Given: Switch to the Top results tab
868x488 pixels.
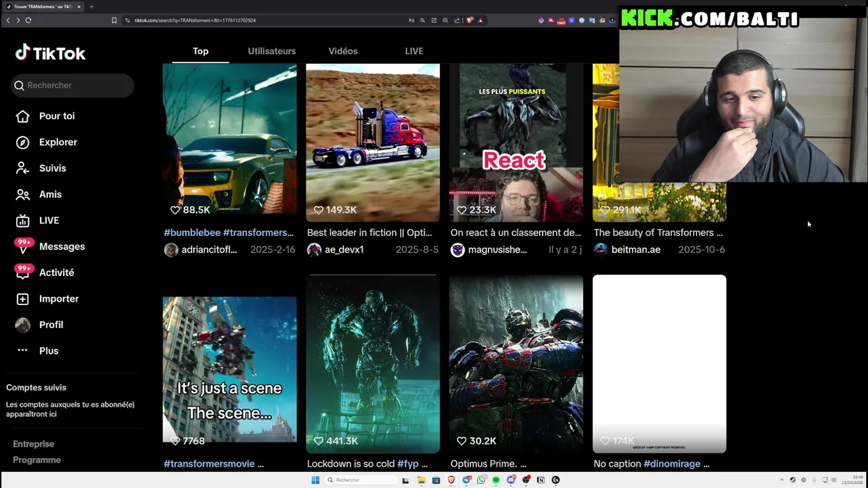Looking at the screenshot, I should tap(201, 51).
